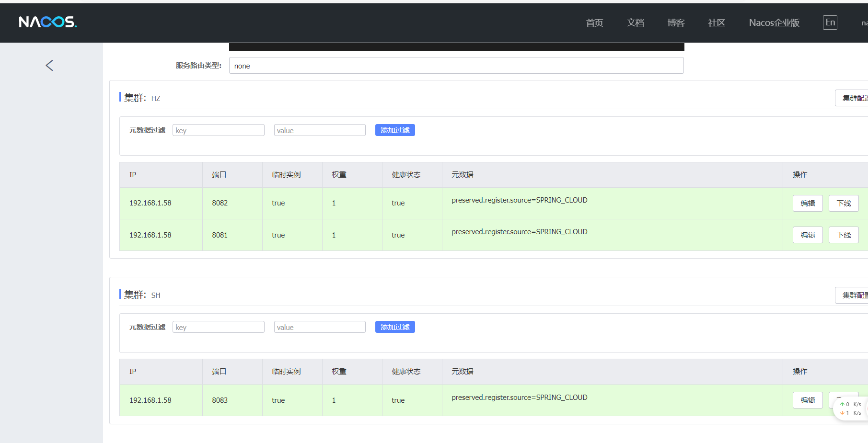Go back using the left arrow icon

(x=49, y=66)
